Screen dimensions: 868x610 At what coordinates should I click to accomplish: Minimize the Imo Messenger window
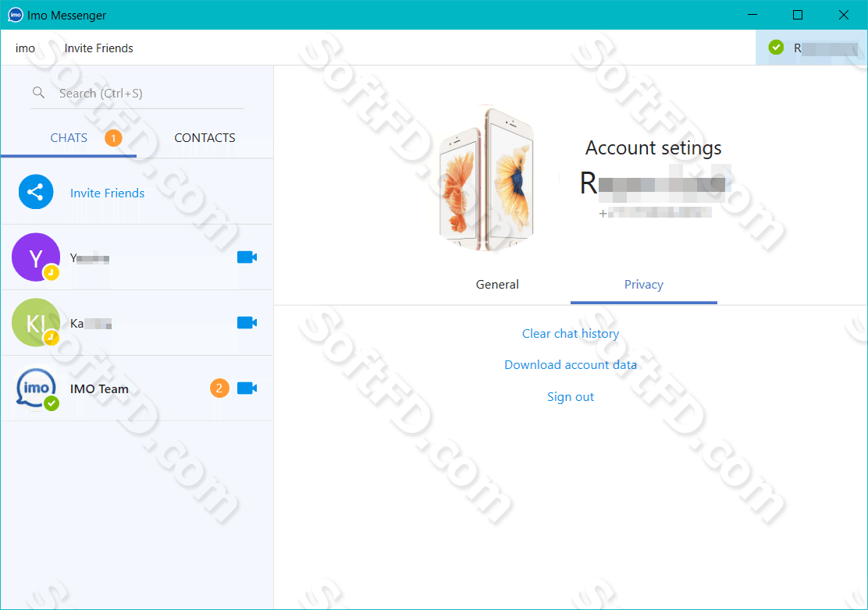tap(752, 15)
